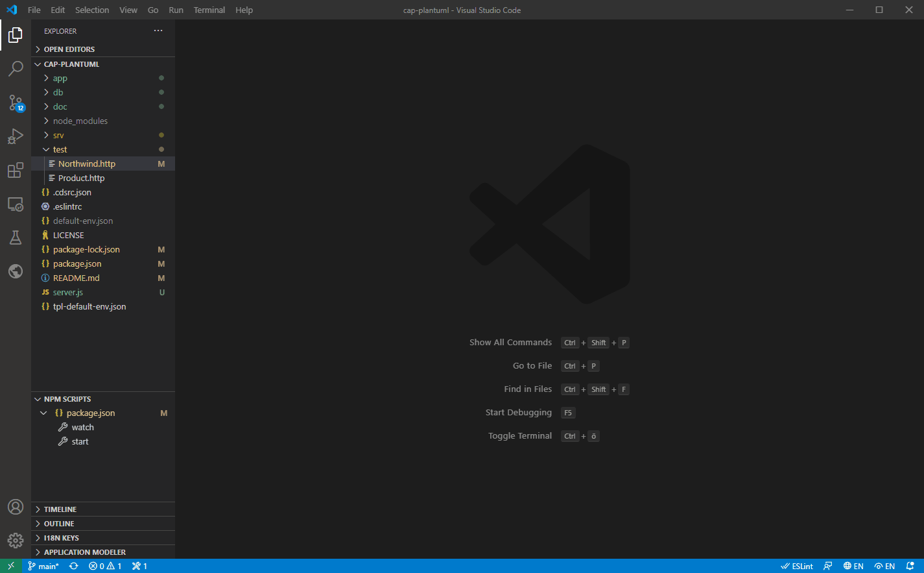This screenshot has height=573, width=924.
Task: Open the Testing beaker icon
Action: point(16,238)
